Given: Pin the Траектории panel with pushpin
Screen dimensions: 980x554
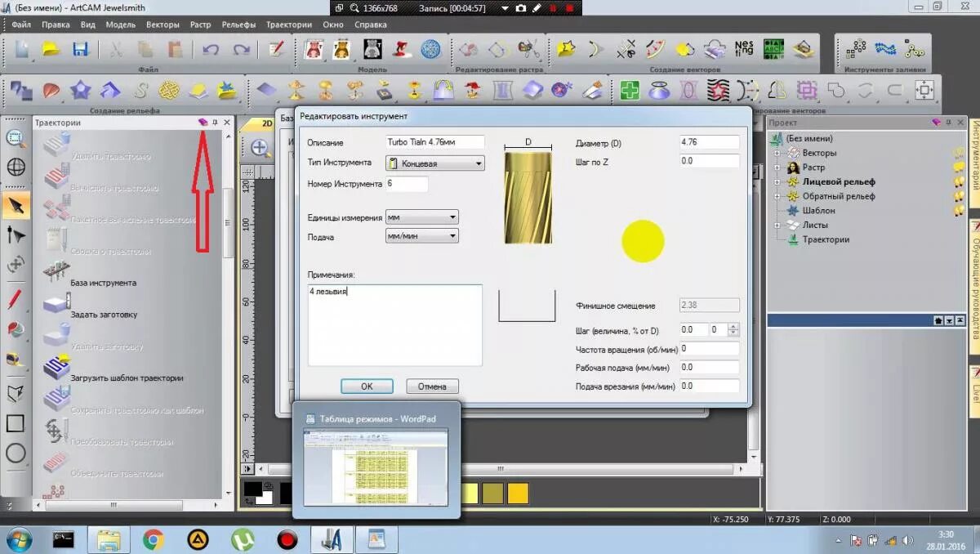Looking at the screenshot, I should coord(215,122).
